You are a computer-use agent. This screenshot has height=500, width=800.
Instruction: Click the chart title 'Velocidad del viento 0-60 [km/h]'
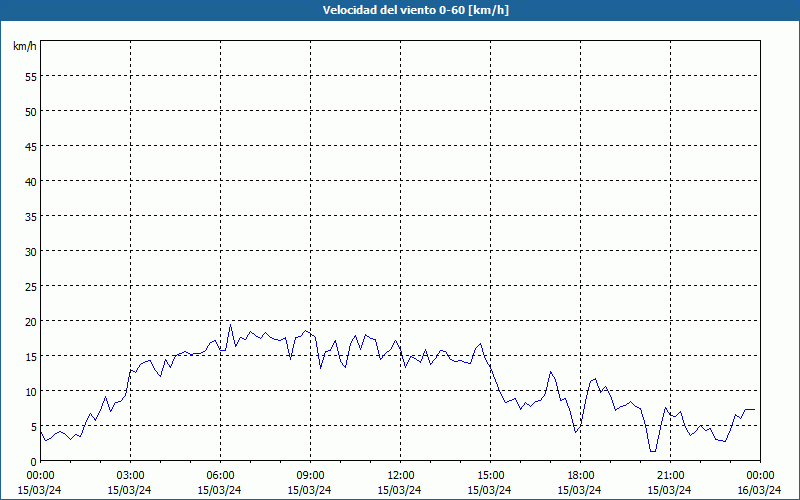[400, 10]
